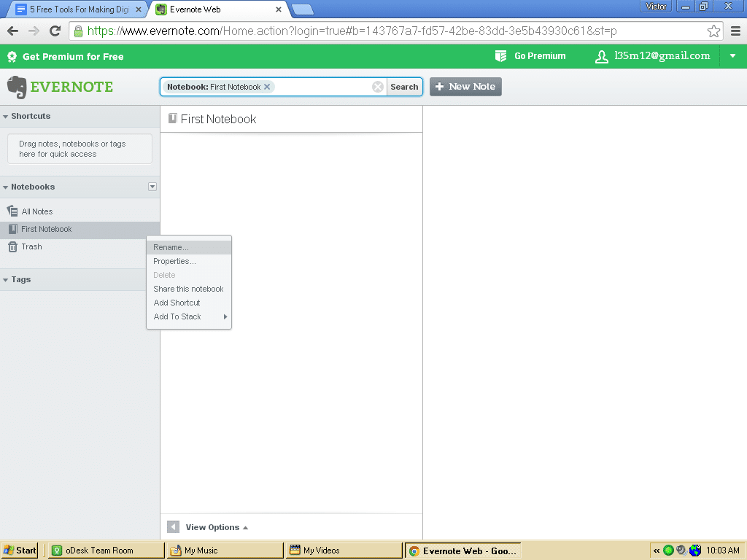The image size is (747, 560).
Task: Select First Notebook in sidebar
Action: point(80,229)
